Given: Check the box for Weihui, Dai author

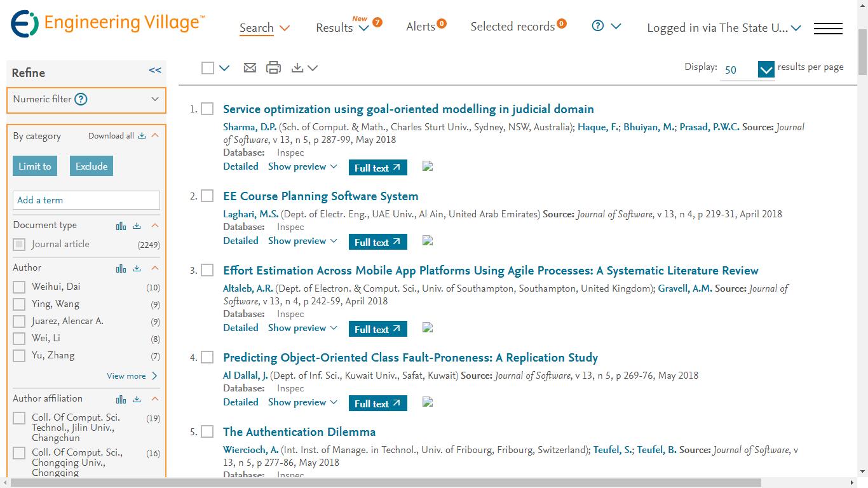Looking at the screenshot, I should [x=20, y=287].
